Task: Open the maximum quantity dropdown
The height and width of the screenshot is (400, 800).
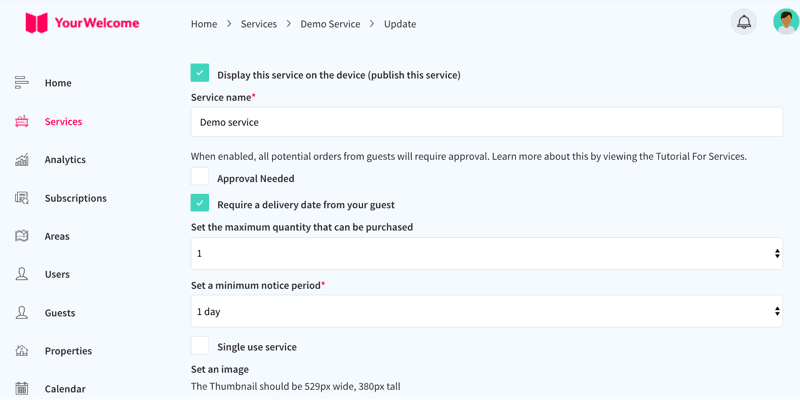Action: tap(487, 254)
